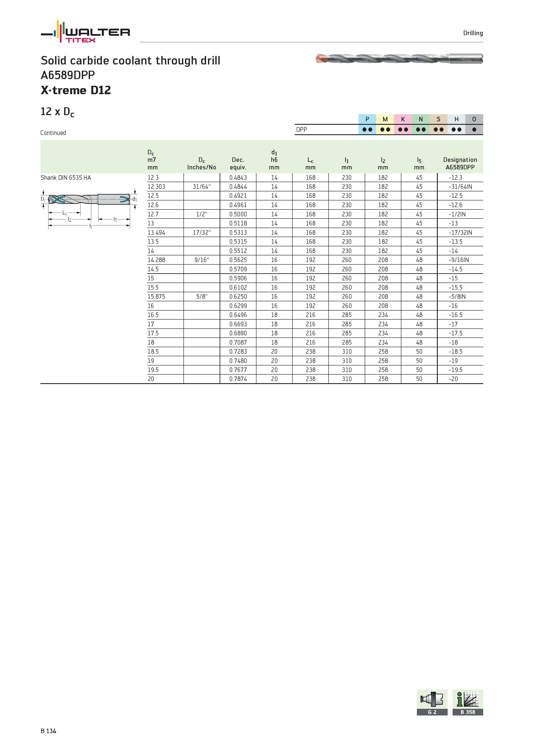Click the '-31/64IN' designation cell
Image resolution: width=534 pixels, height=756 pixels.
[460, 187]
